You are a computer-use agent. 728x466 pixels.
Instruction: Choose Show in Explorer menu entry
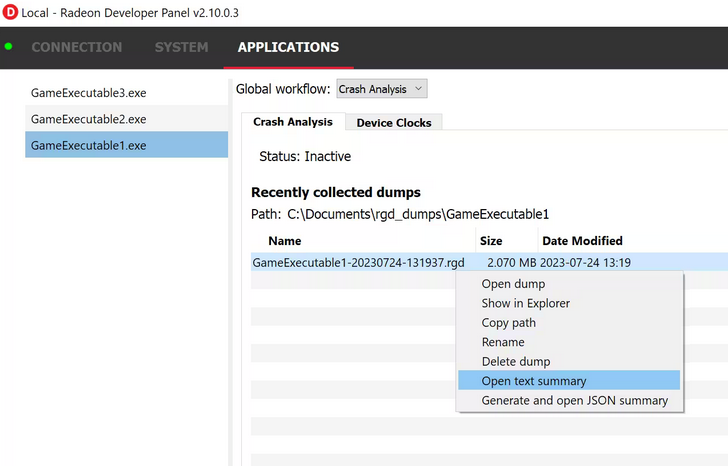pyautogui.click(x=525, y=303)
